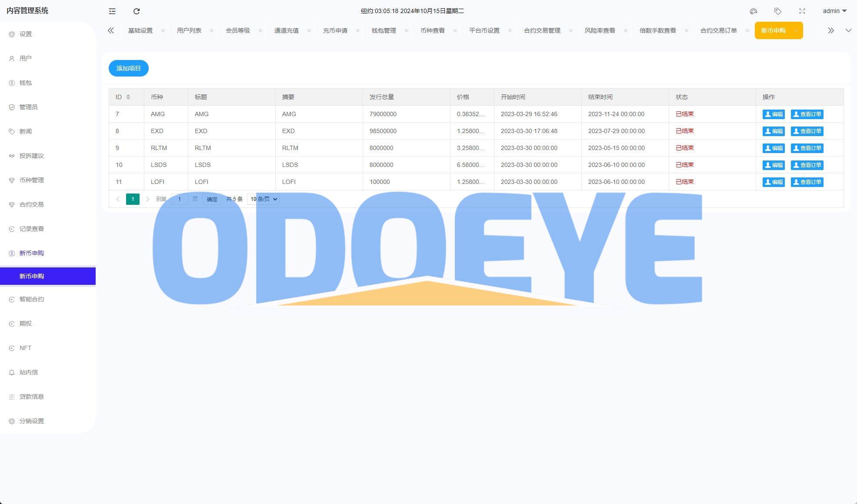View orders for LSDS row
Viewport: 857px width, 504px height.
point(807,165)
